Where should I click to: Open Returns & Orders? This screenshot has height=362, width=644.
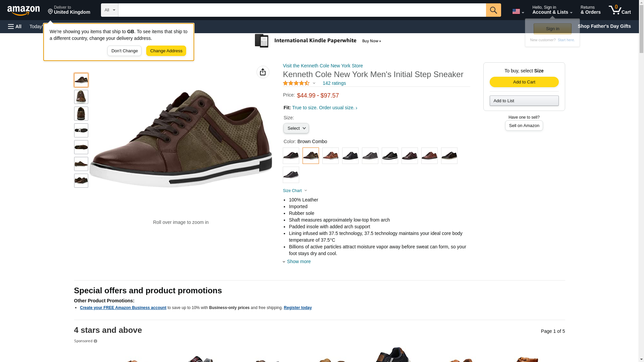tap(590, 10)
